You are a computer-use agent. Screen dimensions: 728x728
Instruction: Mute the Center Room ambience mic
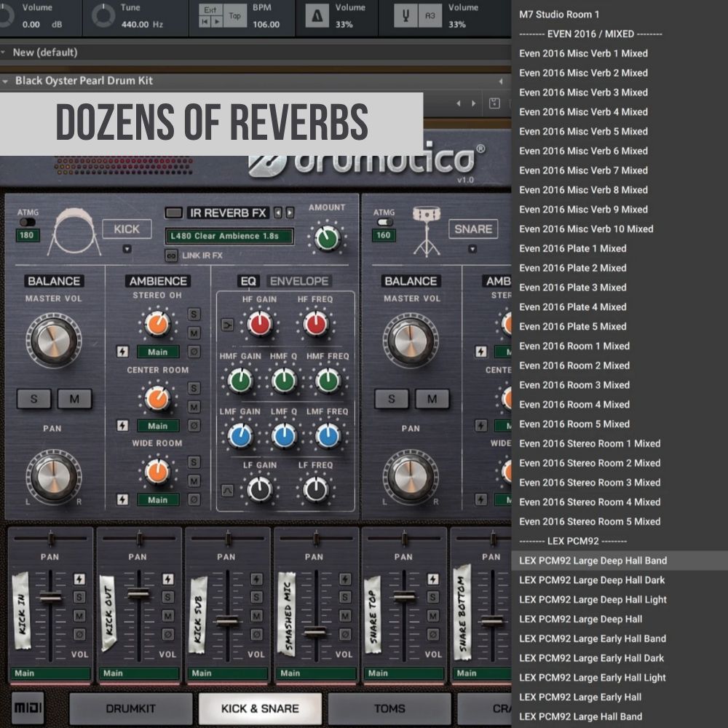pyautogui.click(x=194, y=407)
